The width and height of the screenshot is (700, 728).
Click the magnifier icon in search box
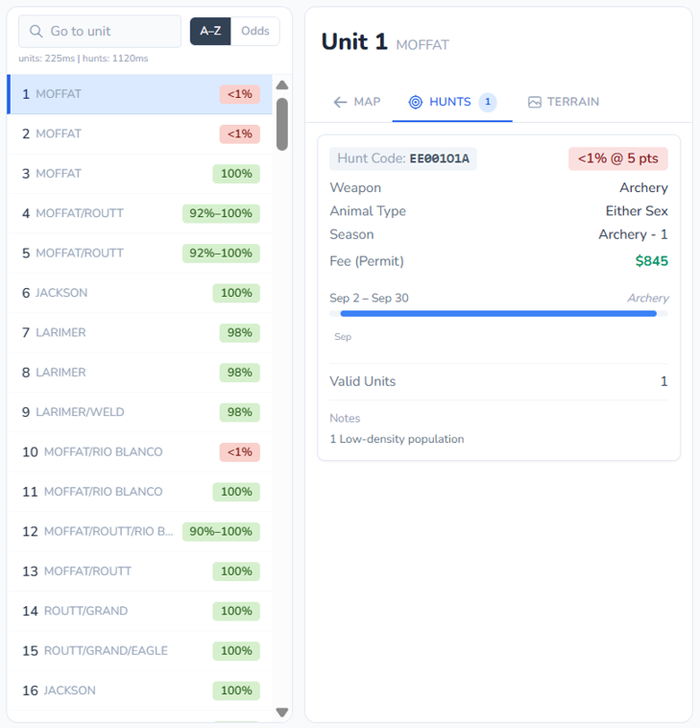[x=36, y=32]
